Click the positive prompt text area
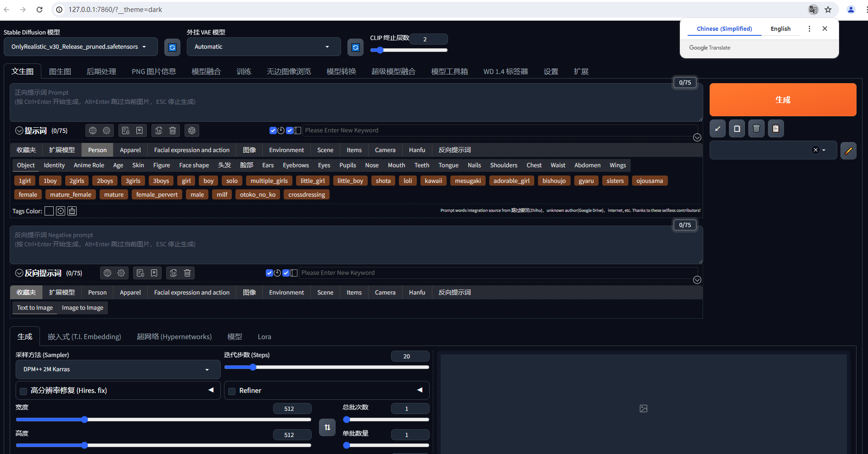868x454 pixels. point(356,102)
